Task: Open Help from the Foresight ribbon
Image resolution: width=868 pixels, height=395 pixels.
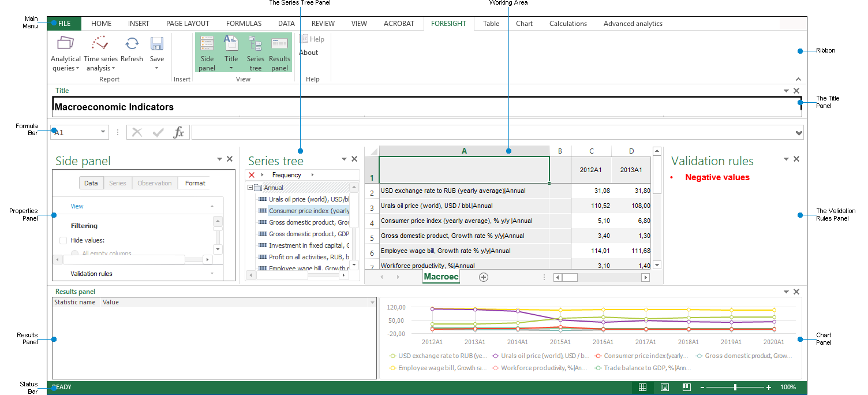Action: [x=312, y=39]
